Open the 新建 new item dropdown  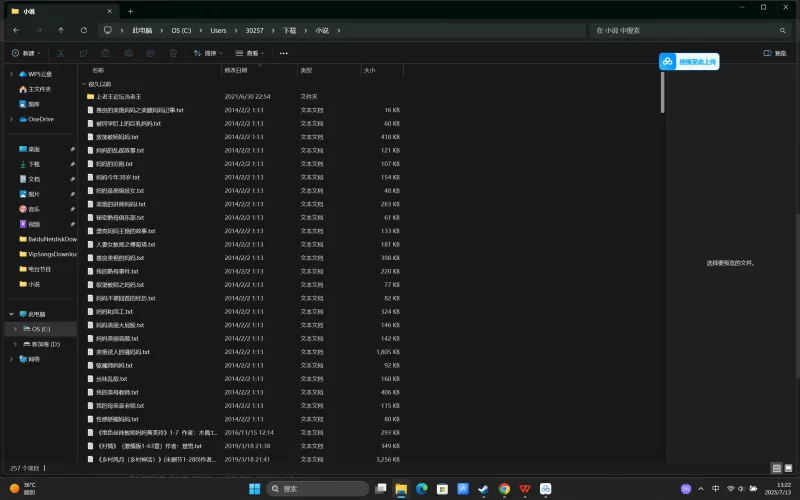click(x=26, y=53)
